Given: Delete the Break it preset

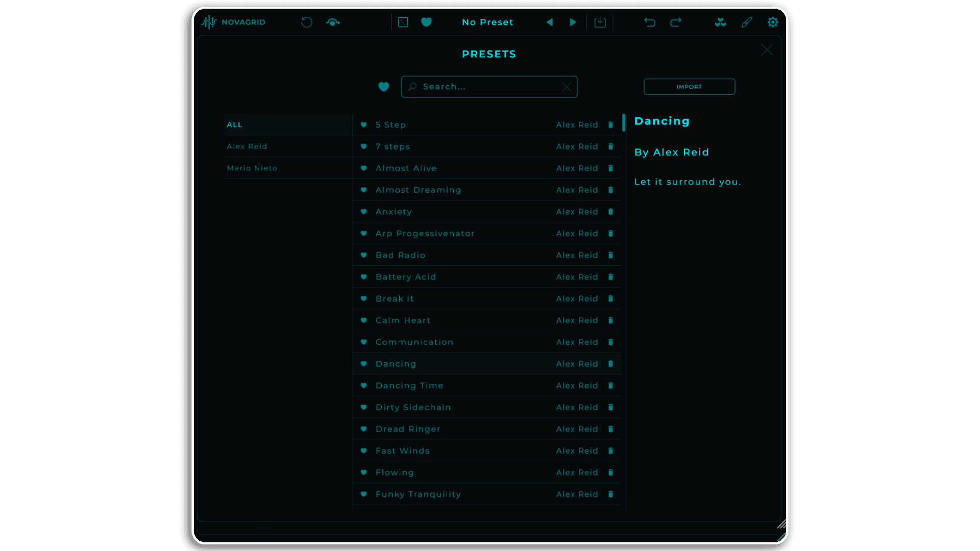Looking at the screenshot, I should [610, 298].
